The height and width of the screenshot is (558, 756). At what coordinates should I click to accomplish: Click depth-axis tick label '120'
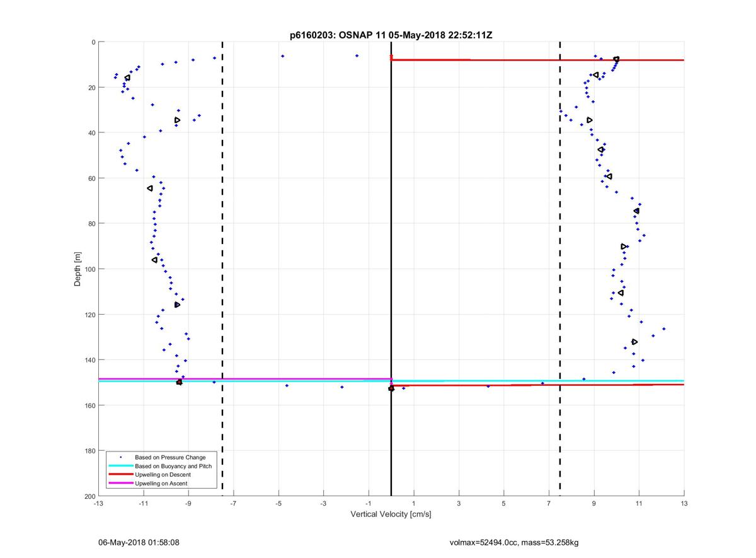89,315
